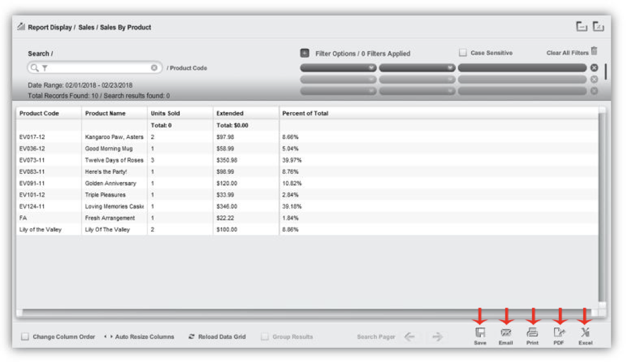This screenshot has width=628, height=364.
Task: Remove the first filter row
Action: [594, 68]
